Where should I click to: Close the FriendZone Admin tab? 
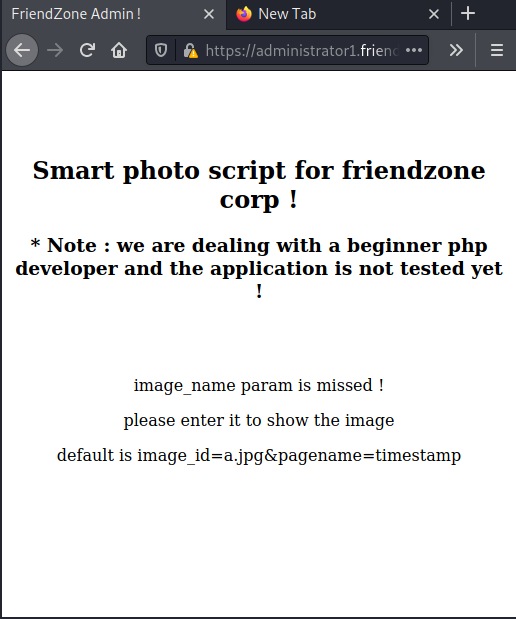pyautogui.click(x=209, y=15)
